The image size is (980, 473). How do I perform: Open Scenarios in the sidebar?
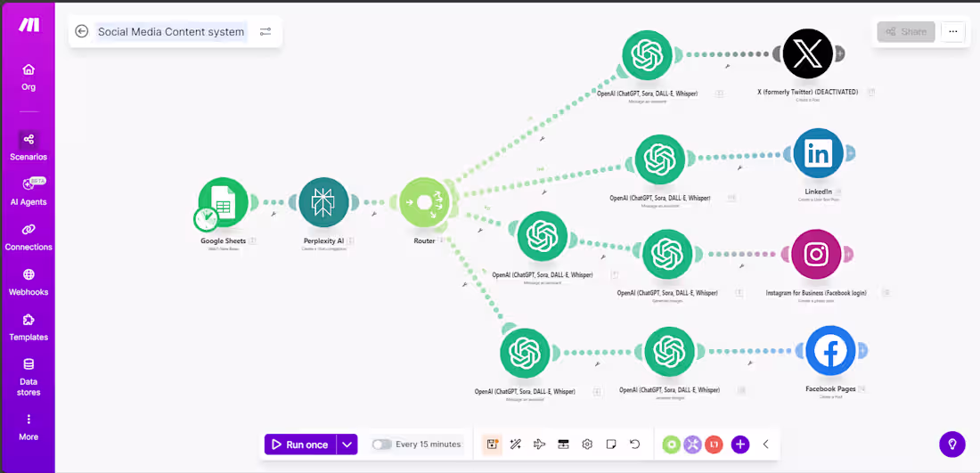click(x=29, y=146)
